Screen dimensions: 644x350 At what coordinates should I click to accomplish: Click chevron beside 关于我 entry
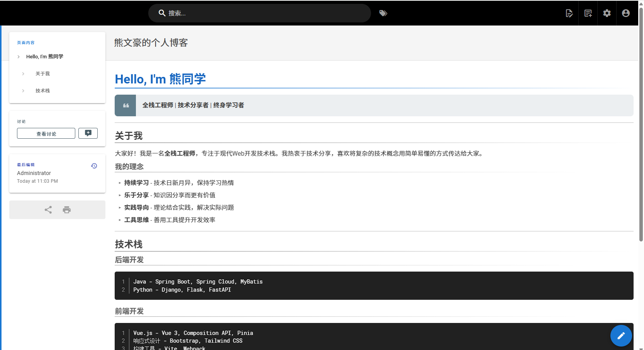tap(23, 74)
